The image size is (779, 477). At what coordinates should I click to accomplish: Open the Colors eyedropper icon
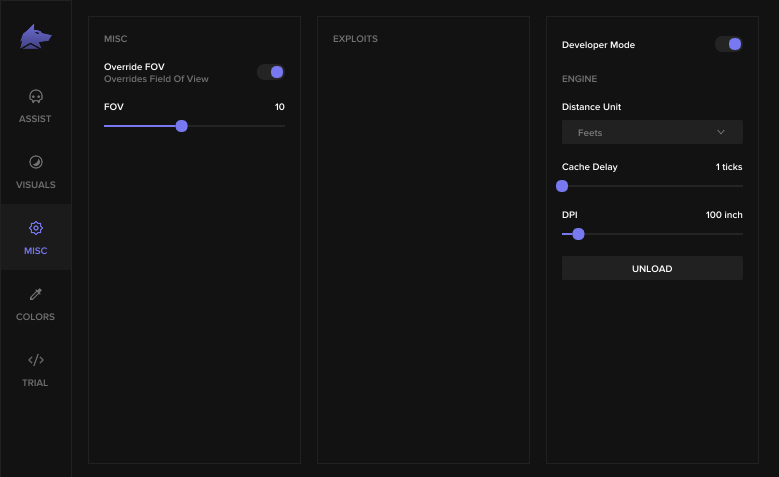click(36, 294)
